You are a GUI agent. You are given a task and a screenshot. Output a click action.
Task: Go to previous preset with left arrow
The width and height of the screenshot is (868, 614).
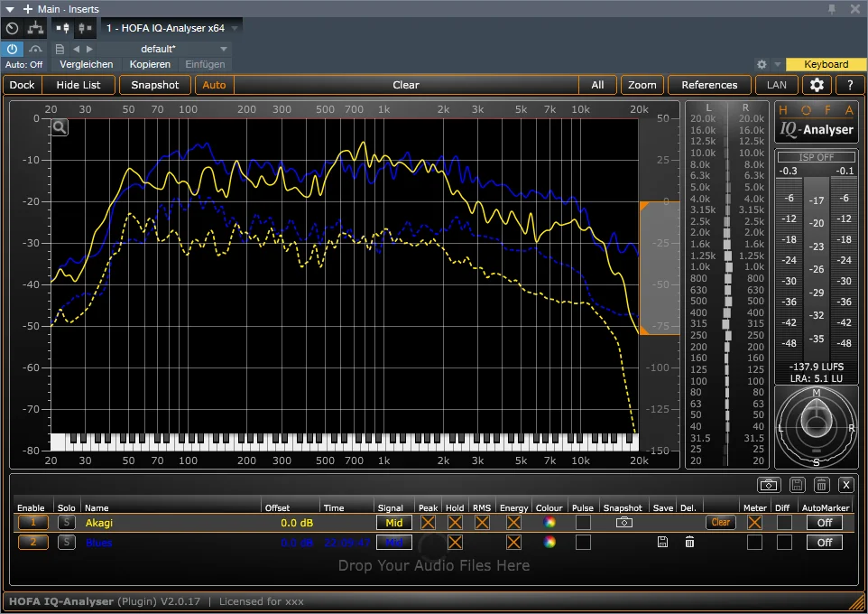[x=77, y=49]
